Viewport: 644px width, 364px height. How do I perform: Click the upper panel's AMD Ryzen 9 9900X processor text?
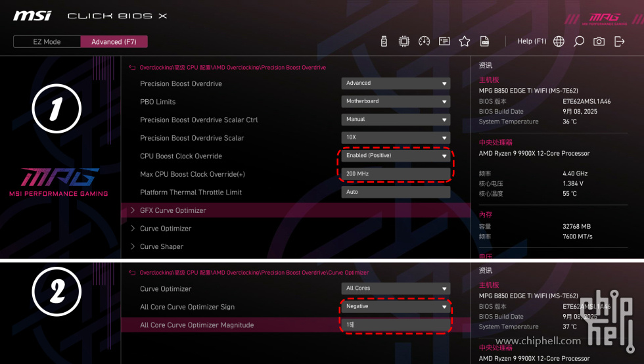click(534, 153)
